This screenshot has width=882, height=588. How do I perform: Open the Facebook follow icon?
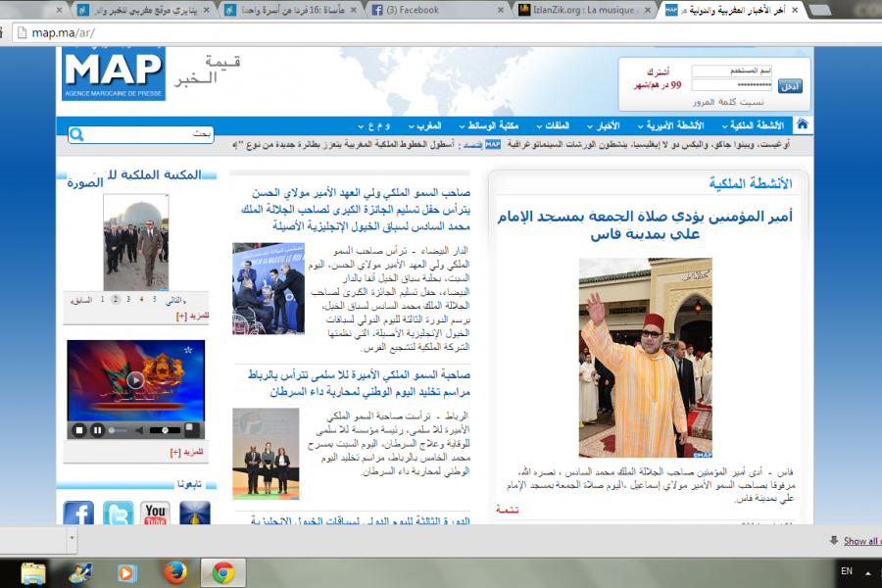(78, 513)
